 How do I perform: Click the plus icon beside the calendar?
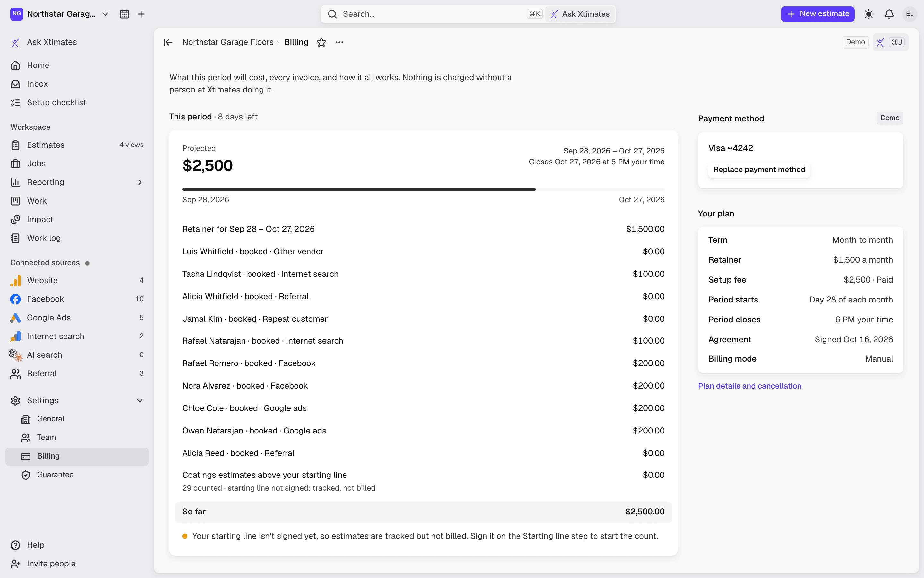pos(141,14)
